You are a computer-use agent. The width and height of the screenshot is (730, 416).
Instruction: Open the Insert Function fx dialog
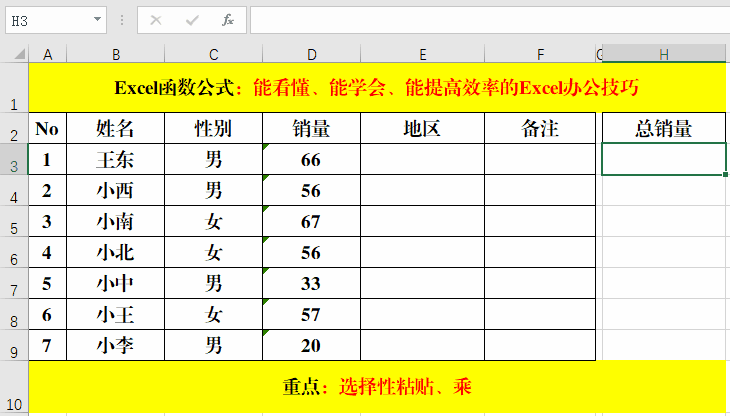click(x=228, y=20)
